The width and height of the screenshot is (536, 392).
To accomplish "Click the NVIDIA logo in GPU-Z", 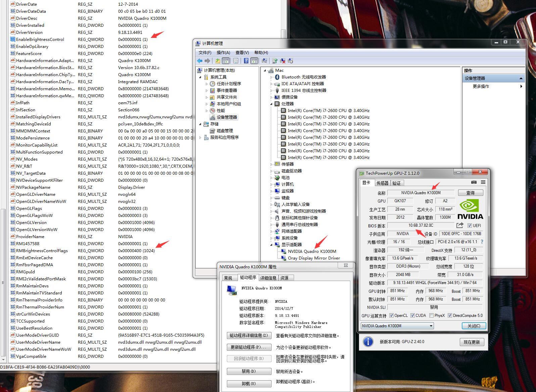I will [470, 210].
